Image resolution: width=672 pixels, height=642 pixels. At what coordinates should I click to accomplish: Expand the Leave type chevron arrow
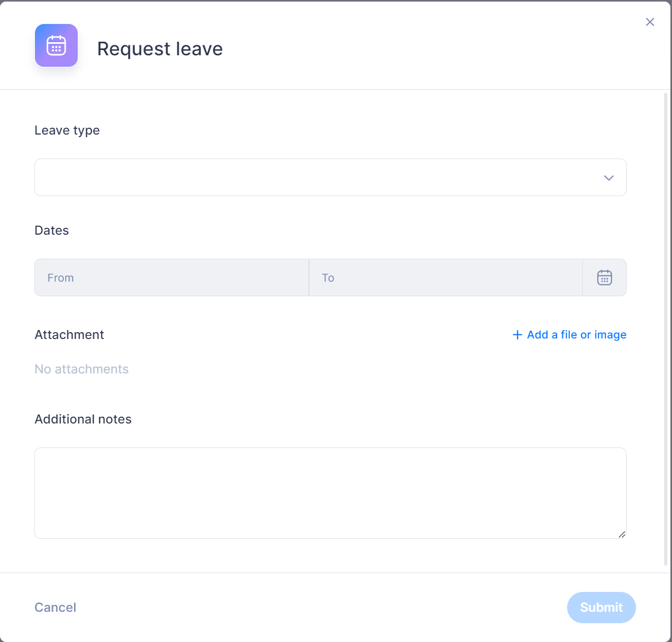coord(608,178)
